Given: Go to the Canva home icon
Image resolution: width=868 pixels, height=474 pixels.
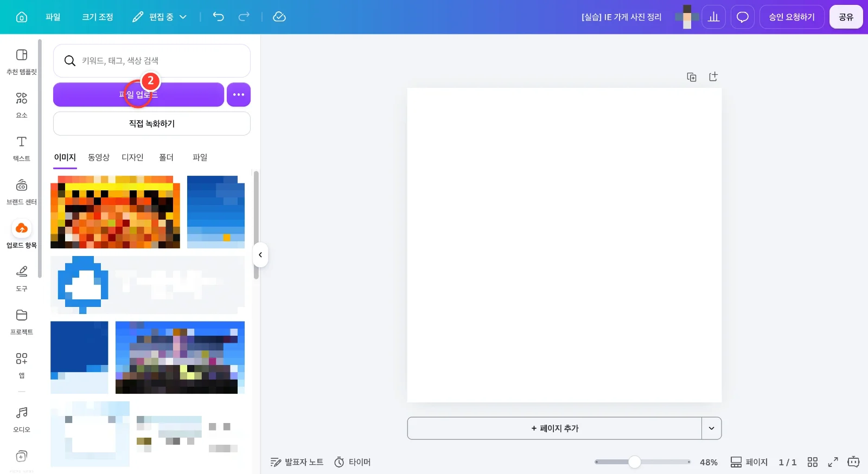Looking at the screenshot, I should 22,17.
